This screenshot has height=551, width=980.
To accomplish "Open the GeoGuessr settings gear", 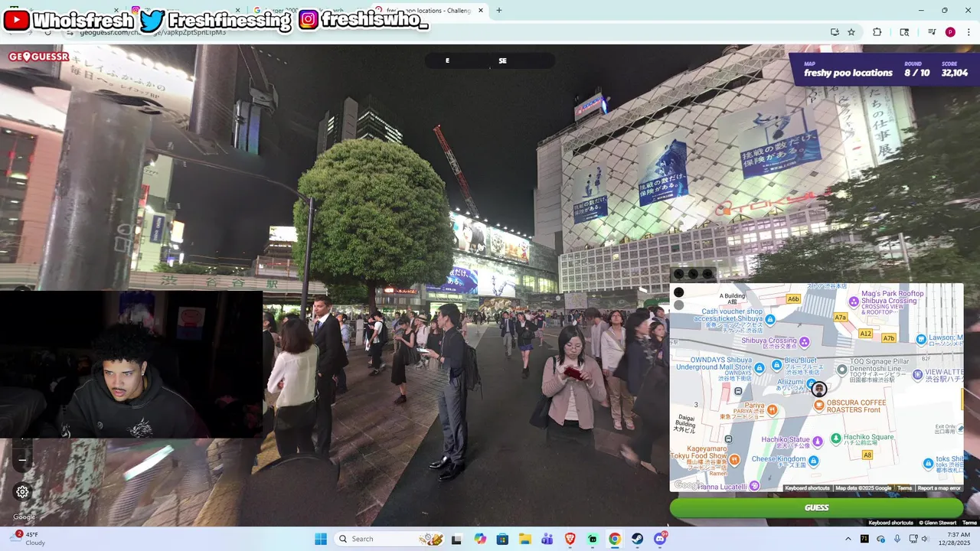I will coord(22,492).
